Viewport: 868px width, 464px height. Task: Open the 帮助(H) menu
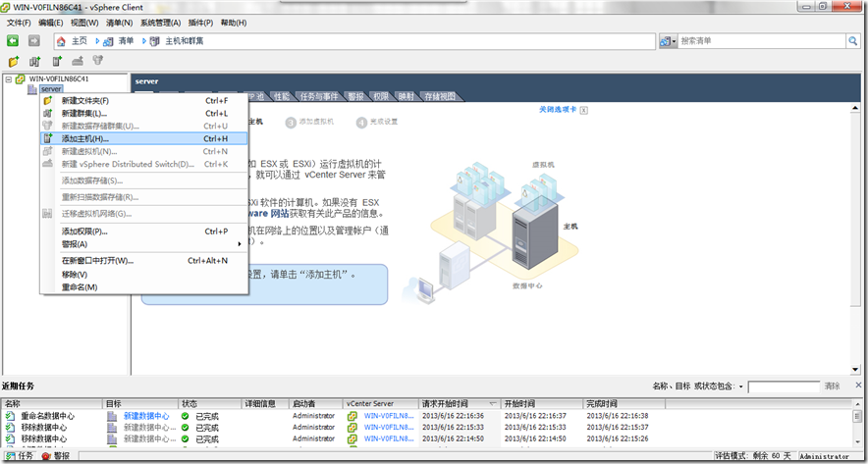(234, 23)
